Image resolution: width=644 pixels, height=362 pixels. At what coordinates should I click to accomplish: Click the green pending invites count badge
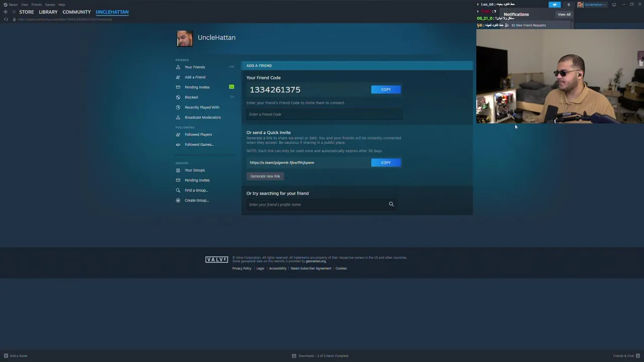[231, 87]
